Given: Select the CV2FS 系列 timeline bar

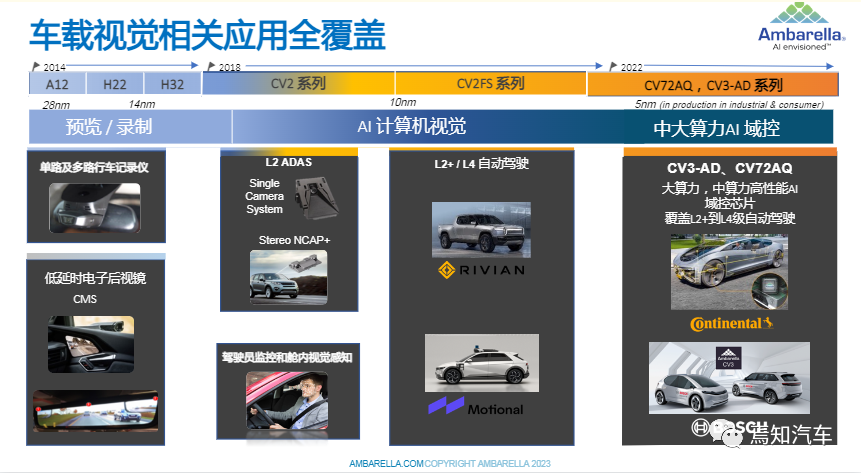Looking at the screenshot, I should coord(490,85).
